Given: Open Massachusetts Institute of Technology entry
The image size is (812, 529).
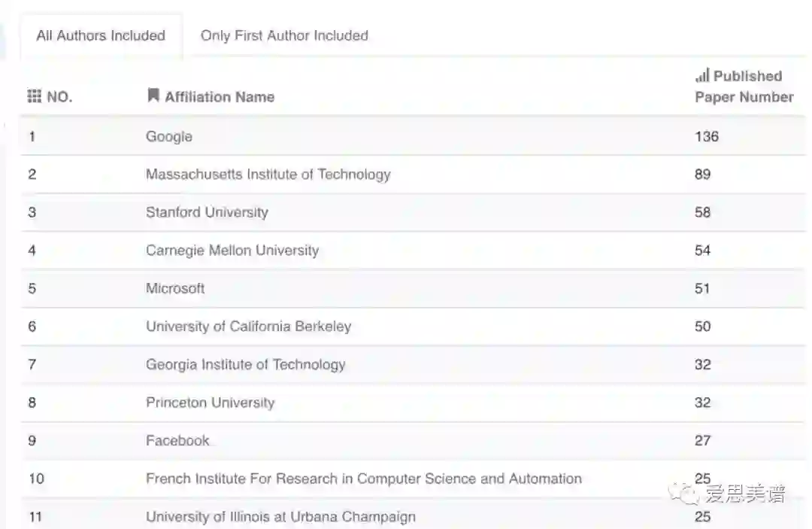Looking at the screenshot, I should pyautogui.click(x=268, y=175).
